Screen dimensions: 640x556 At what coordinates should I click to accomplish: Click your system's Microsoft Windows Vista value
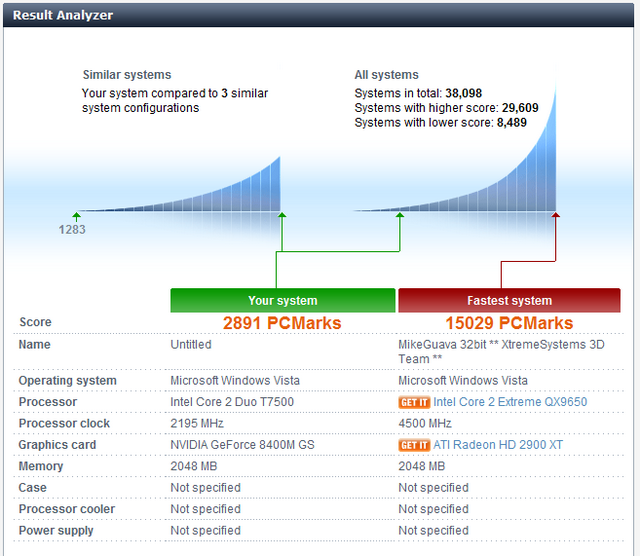click(x=235, y=381)
